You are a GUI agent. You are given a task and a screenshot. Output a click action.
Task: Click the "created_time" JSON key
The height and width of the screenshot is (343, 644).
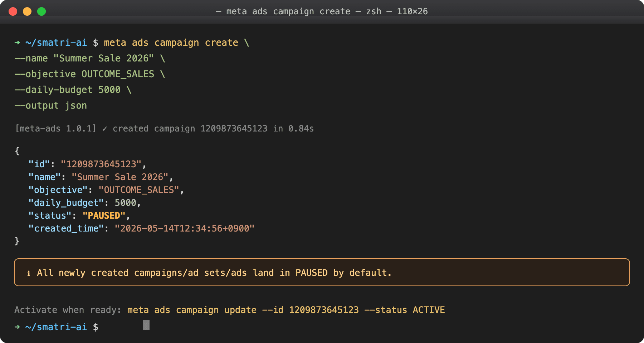66,228
